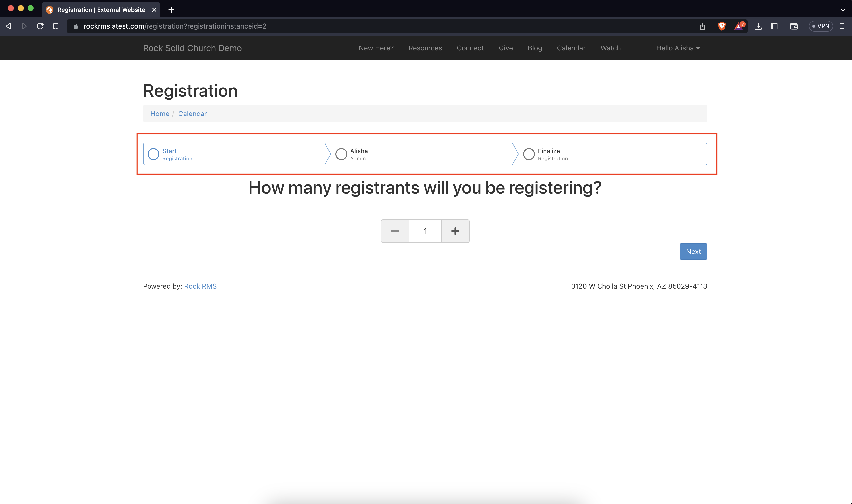Open the share icon in the address bar
The height and width of the screenshot is (504, 852).
(702, 26)
